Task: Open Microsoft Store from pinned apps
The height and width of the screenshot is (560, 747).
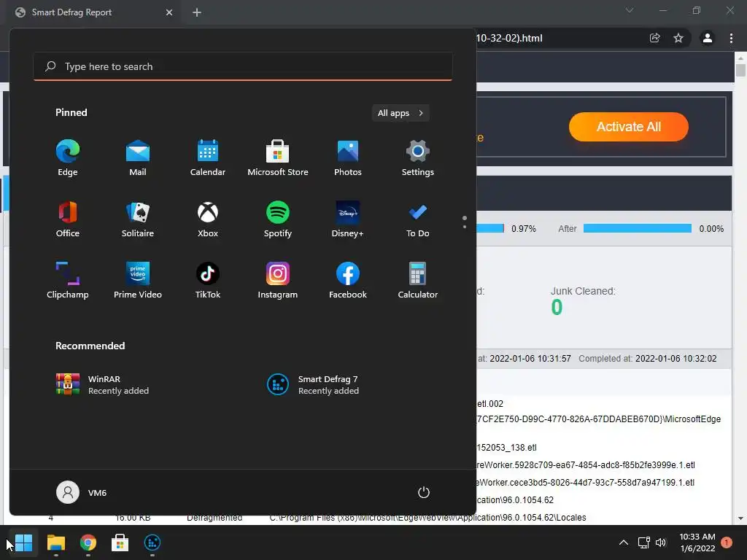Action: pos(278,158)
